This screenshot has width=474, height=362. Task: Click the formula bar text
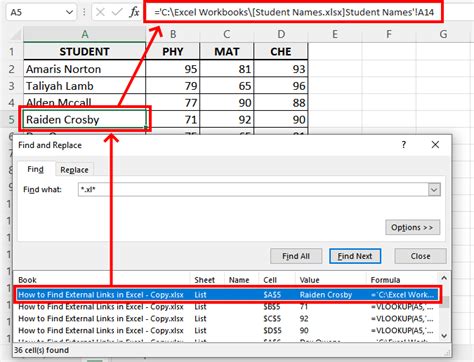[x=294, y=13]
